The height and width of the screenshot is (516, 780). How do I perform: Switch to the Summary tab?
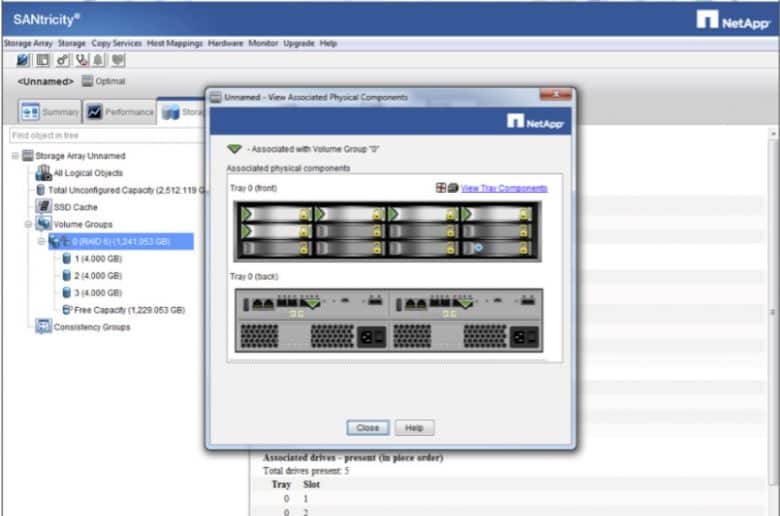(50, 112)
